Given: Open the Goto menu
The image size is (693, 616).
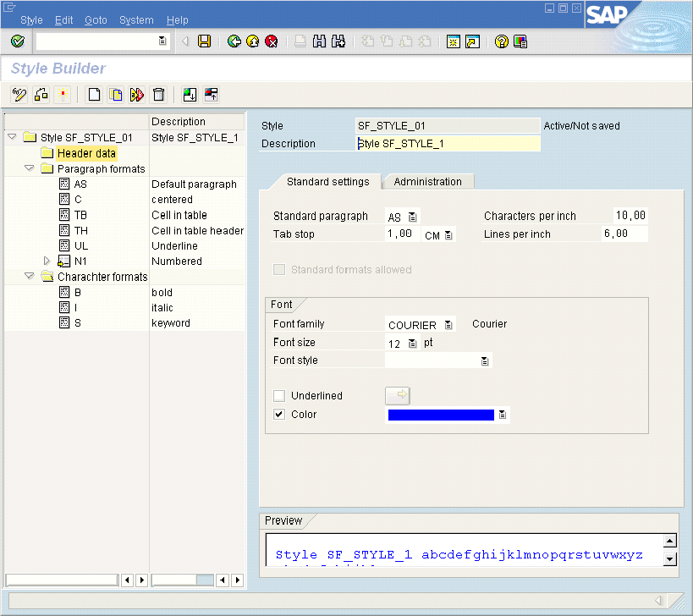Looking at the screenshot, I should point(96,19).
